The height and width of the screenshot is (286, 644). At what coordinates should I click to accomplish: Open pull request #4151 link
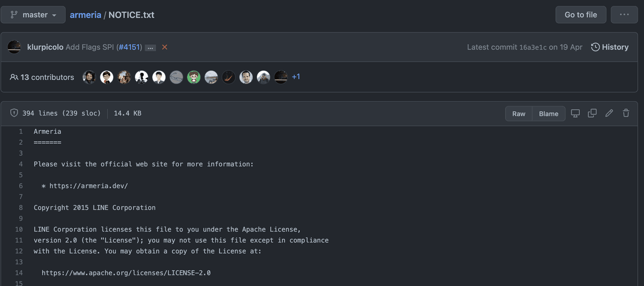(x=129, y=47)
